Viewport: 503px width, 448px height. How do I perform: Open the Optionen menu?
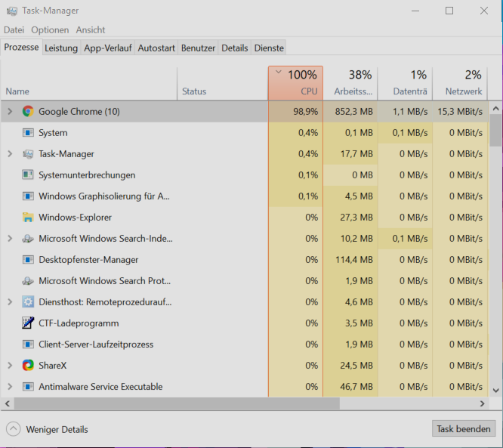[x=50, y=30]
